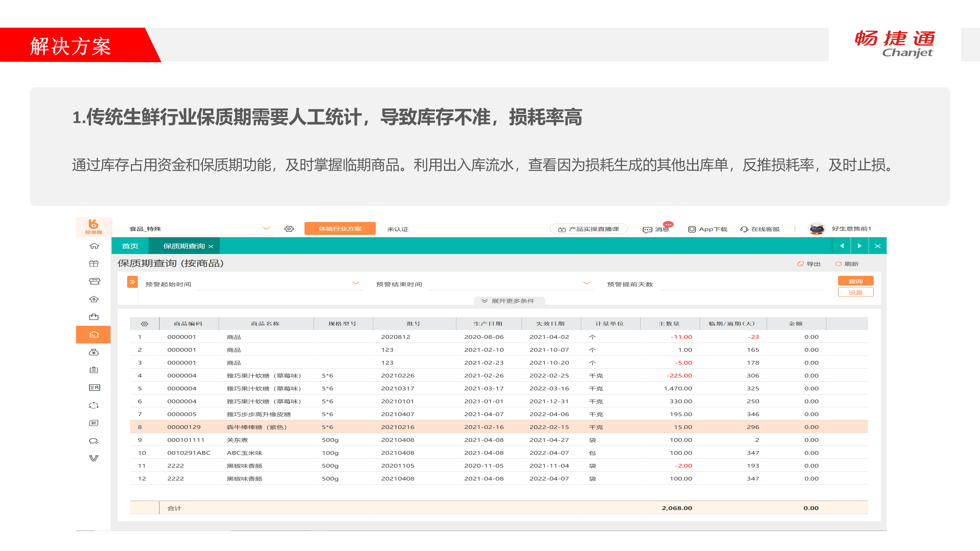Switch to the 首页 tab

[x=130, y=246]
